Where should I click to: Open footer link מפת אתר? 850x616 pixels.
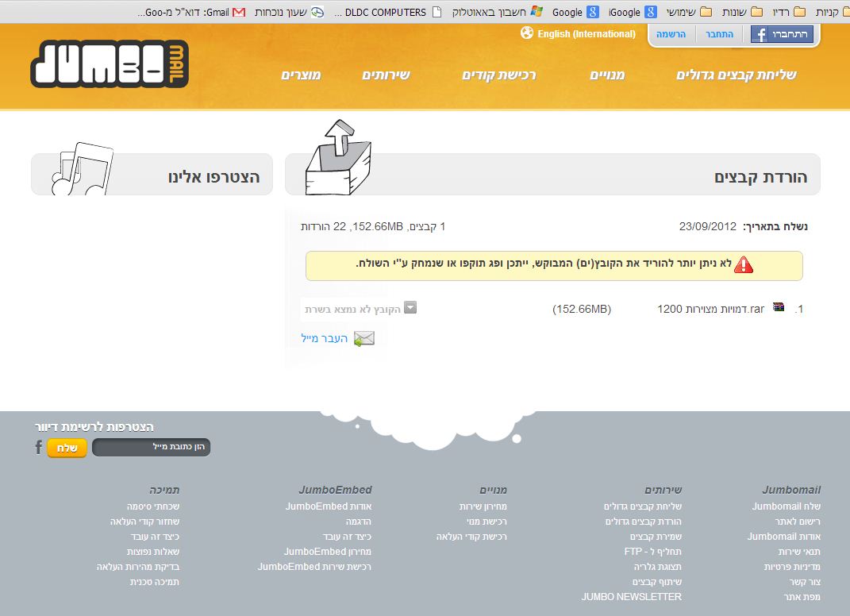tap(802, 596)
